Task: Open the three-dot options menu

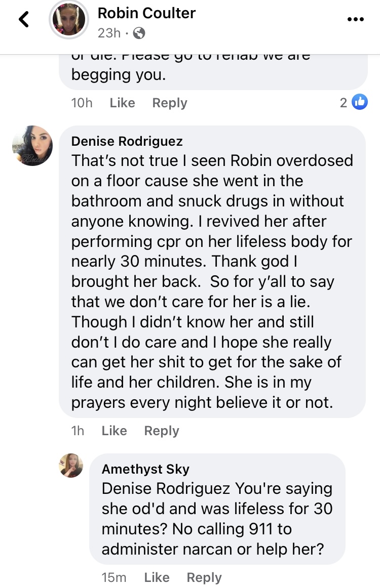Action: tap(355, 19)
